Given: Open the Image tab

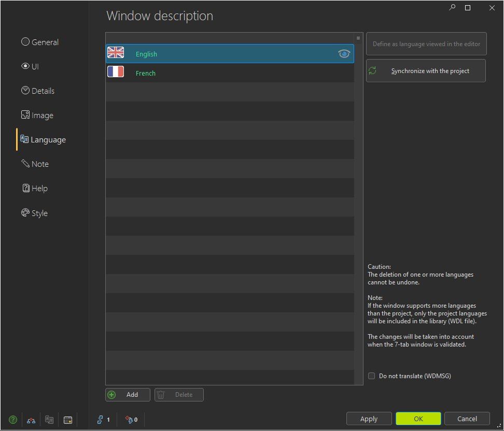Looking at the screenshot, I should pos(37,115).
